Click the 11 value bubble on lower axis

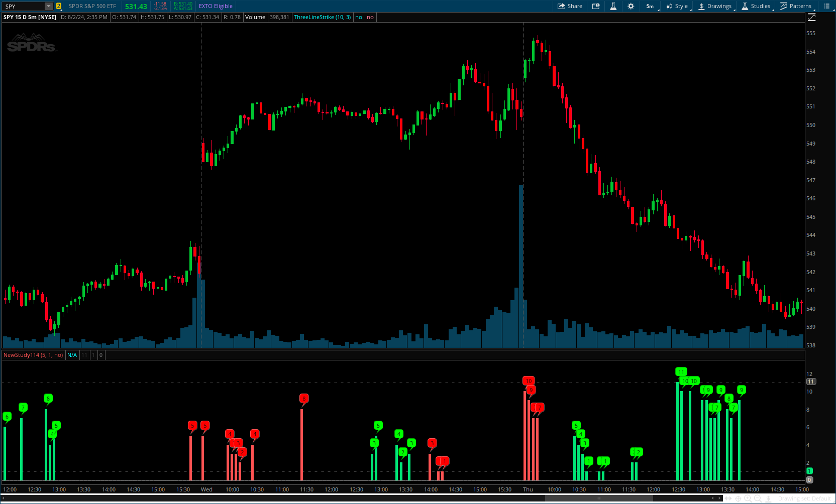click(x=811, y=382)
